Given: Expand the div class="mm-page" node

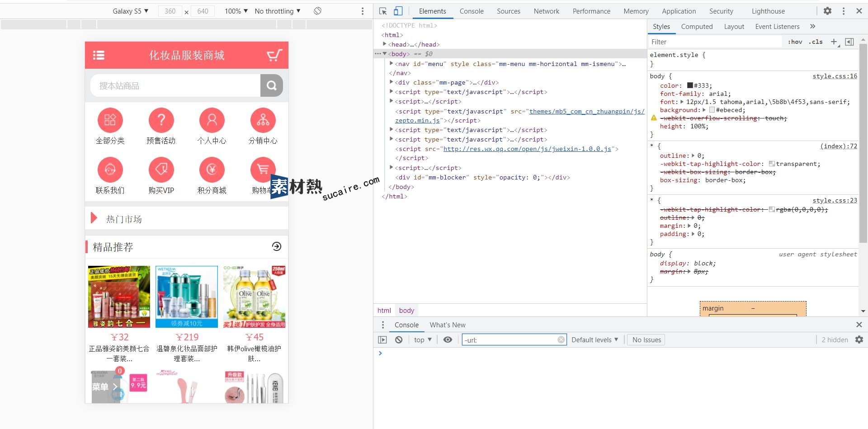Looking at the screenshot, I should (392, 82).
